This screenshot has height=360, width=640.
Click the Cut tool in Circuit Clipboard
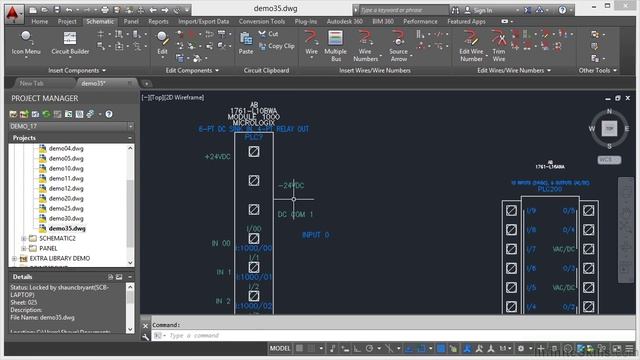[268, 34]
